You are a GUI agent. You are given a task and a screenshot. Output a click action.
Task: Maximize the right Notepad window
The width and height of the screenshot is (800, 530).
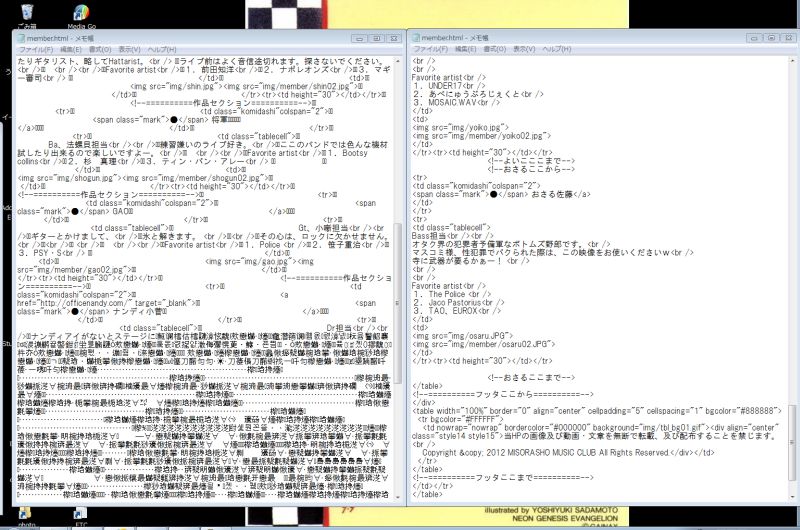(x=771, y=38)
